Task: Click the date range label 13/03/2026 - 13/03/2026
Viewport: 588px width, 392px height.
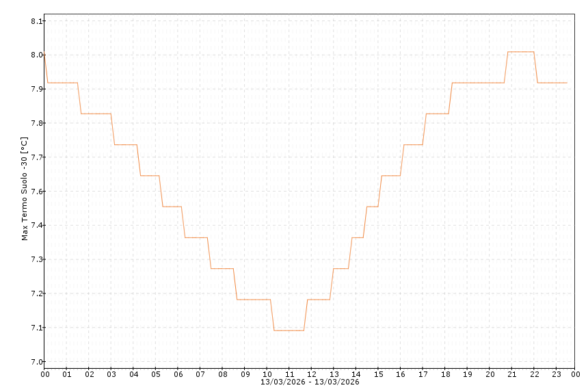Action: (310, 382)
